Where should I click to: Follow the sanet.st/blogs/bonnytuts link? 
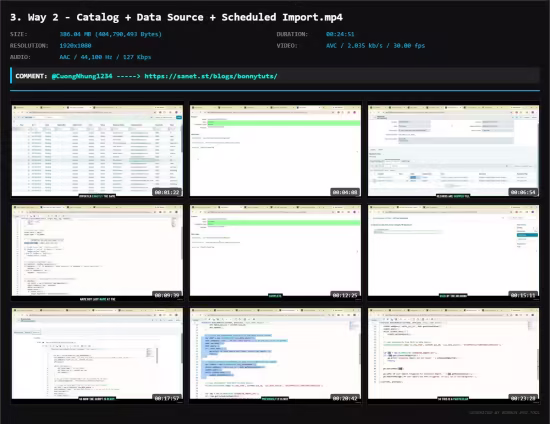[211, 76]
